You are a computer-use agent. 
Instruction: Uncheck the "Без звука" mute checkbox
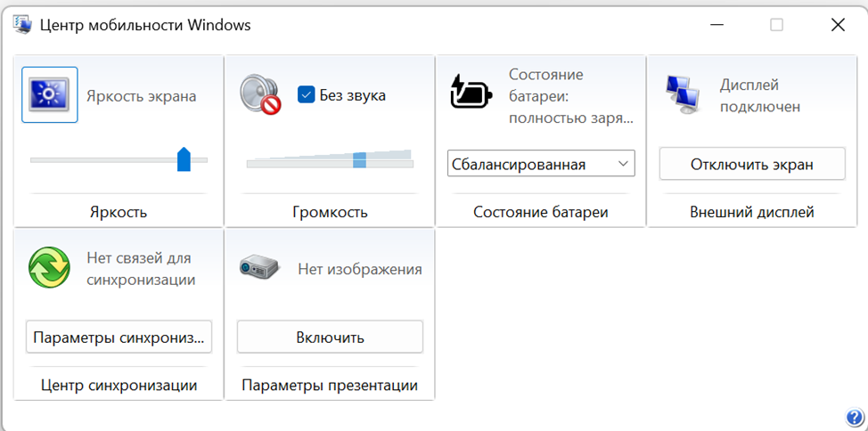point(307,94)
